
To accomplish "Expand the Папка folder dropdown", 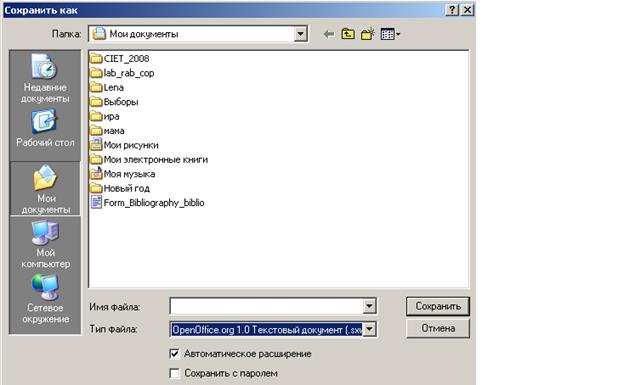I will [x=300, y=34].
